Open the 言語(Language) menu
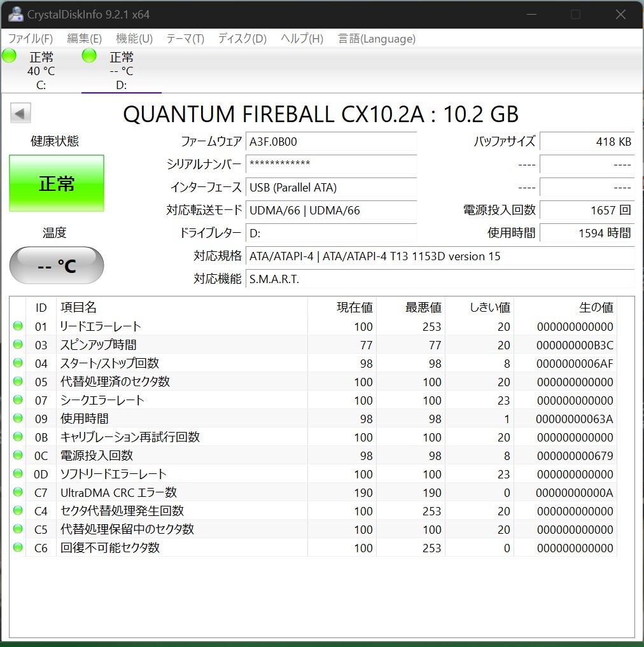The height and width of the screenshot is (647, 644). pos(377,39)
